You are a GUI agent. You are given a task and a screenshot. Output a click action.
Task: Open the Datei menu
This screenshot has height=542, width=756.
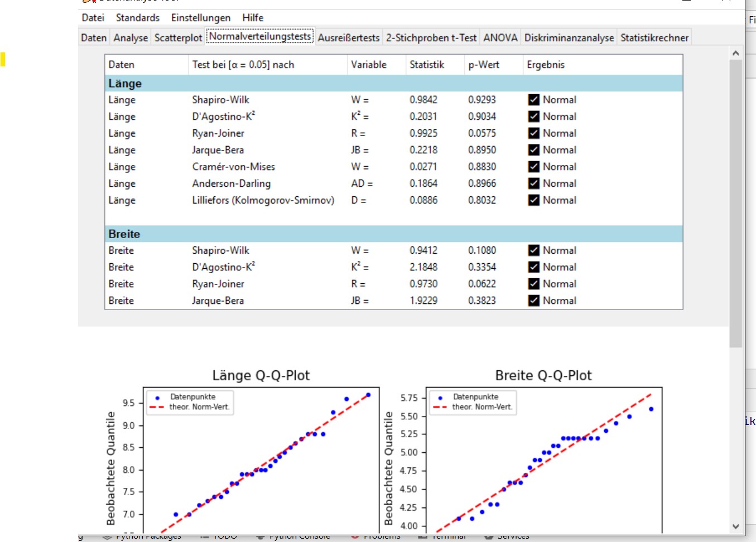pos(93,18)
